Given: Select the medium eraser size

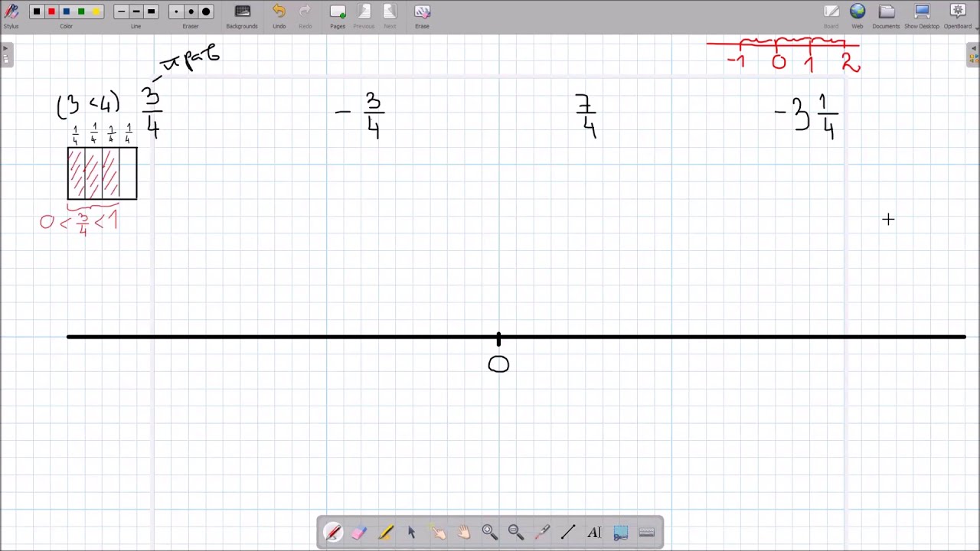Looking at the screenshot, I should (191, 11).
